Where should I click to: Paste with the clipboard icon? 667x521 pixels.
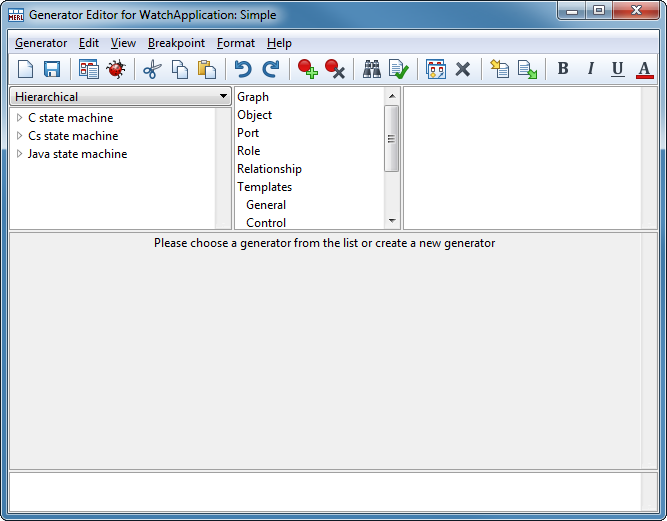207,69
